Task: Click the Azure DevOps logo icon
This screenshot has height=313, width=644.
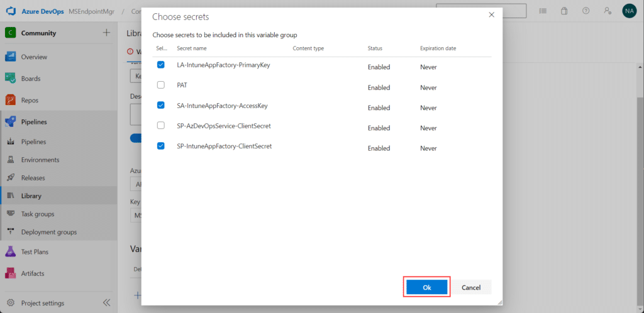Action: [10, 11]
